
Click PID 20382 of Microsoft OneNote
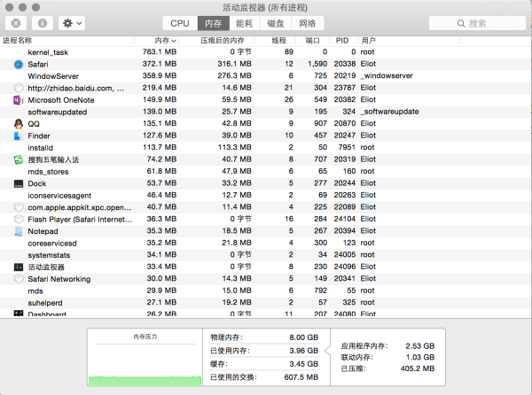pos(344,99)
